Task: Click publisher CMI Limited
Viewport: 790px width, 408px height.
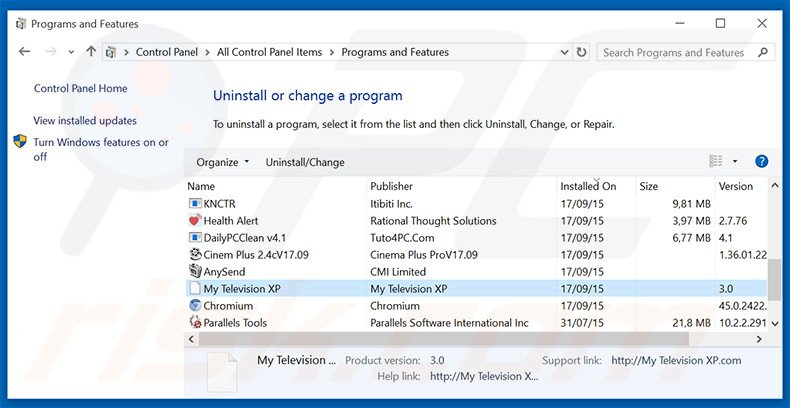Action: 398,272
